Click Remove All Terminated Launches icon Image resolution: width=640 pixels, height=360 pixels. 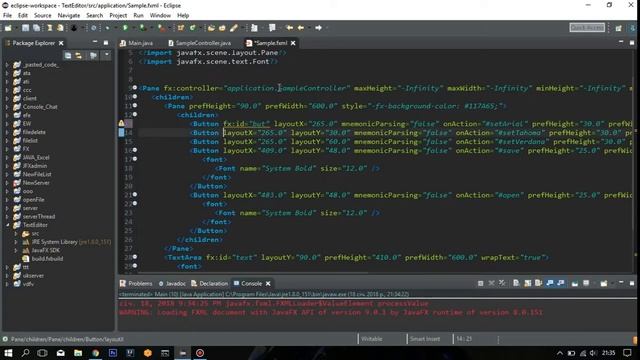[x=502, y=283]
